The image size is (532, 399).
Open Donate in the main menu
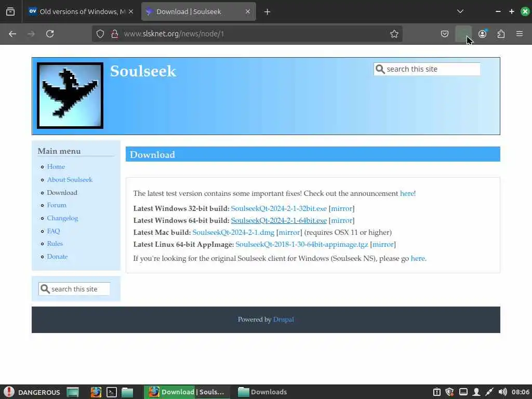click(57, 257)
